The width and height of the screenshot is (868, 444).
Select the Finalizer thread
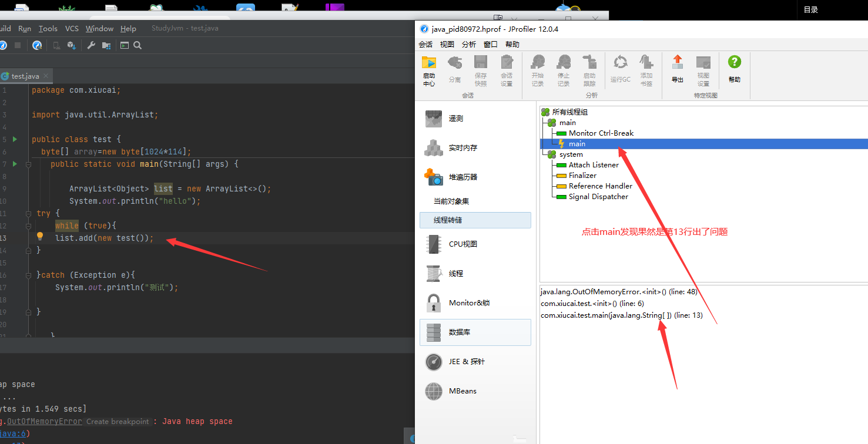582,176
